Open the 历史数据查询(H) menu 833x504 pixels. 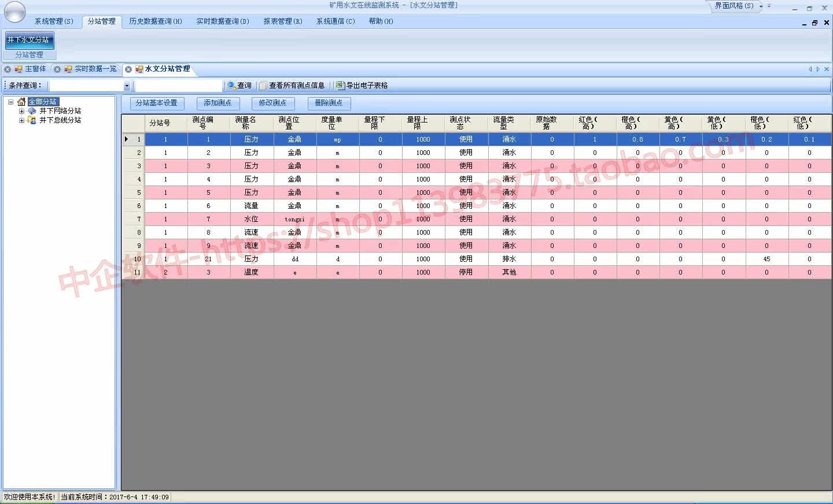(156, 21)
